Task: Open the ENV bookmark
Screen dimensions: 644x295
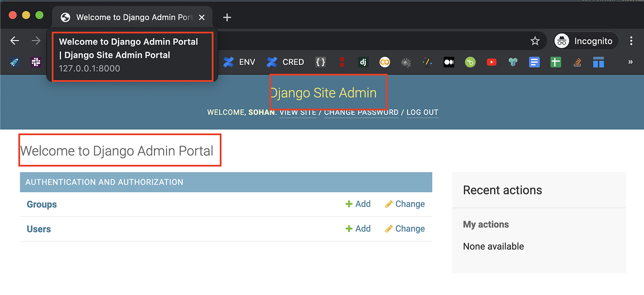Action: pyautogui.click(x=239, y=62)
